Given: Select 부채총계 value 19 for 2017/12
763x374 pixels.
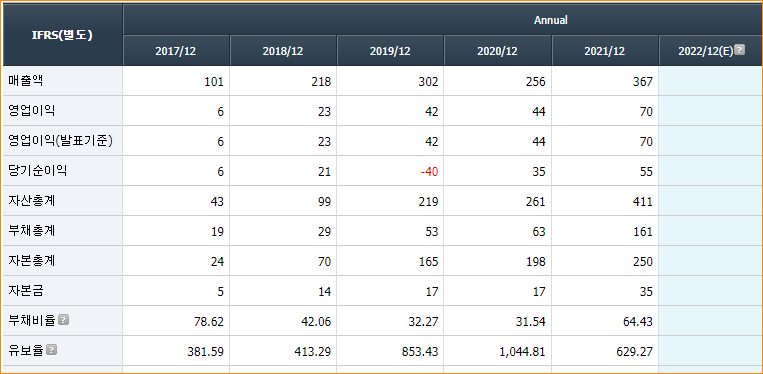Looking at the screenshot, I should [x=218, y=232].
